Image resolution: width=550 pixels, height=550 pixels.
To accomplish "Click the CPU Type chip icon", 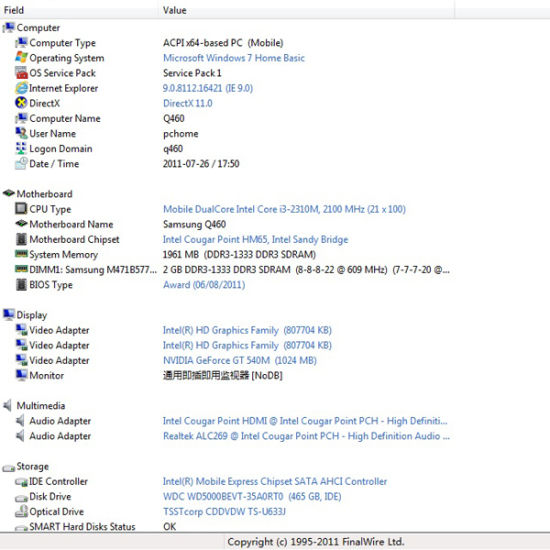I will tap(21, 209).
